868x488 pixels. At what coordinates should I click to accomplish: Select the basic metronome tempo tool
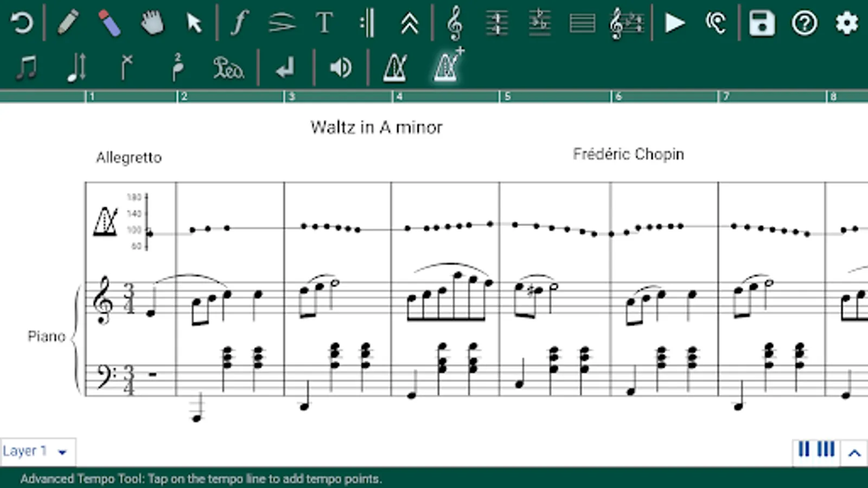click(394, 68)
